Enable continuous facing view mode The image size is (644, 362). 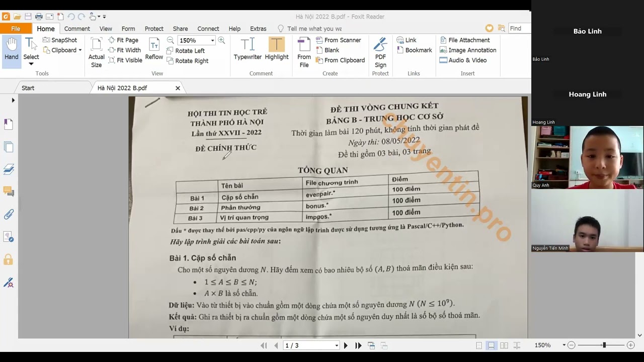pos(517,345)
